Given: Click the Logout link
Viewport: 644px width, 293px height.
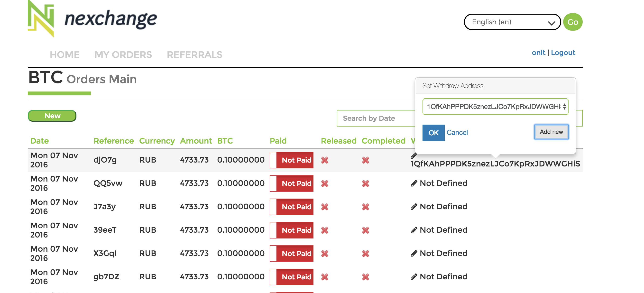Looking at the screenshot, I should click(563, 53).
